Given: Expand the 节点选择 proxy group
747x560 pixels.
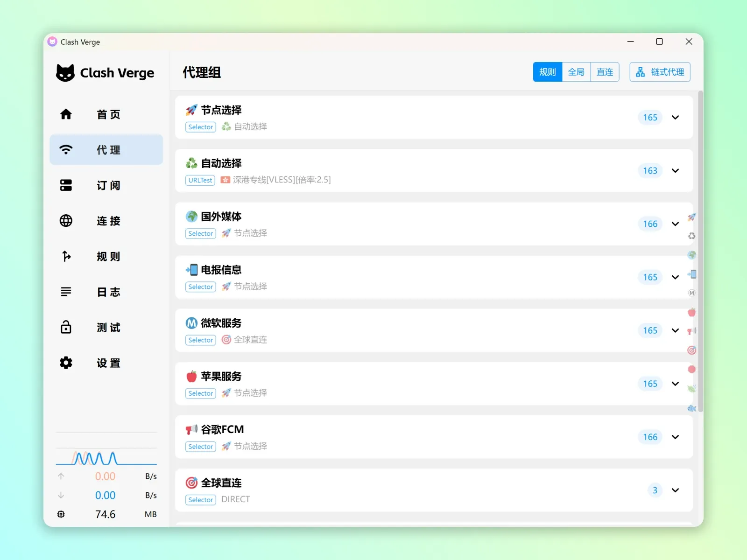Looking at the screenshot, I should [675, 118].
